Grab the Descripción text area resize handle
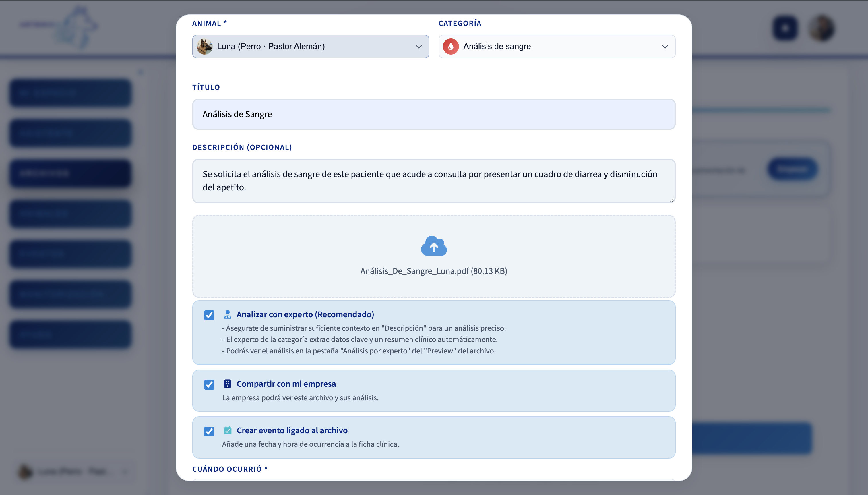The height and width of the screenshot is (495, 868). tap(672, 200)
